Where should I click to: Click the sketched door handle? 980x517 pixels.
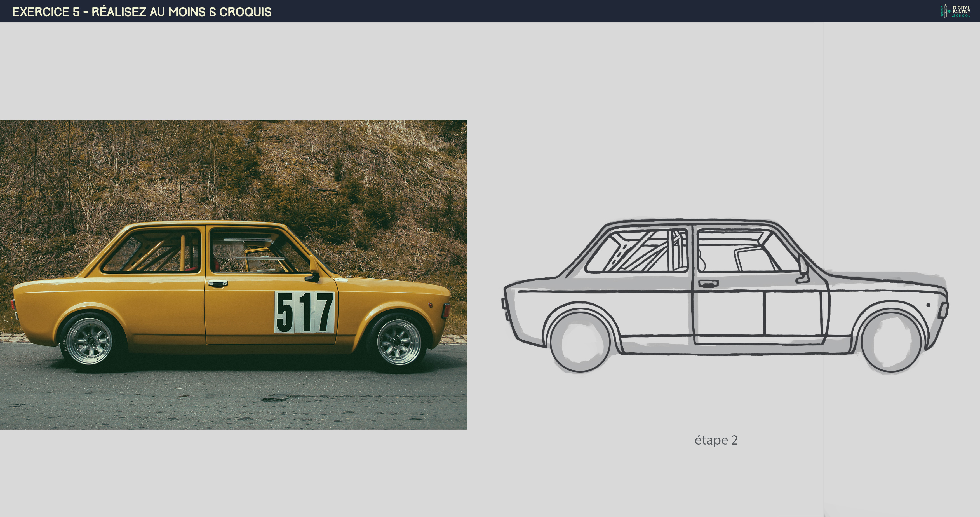(x=708, y=284)
